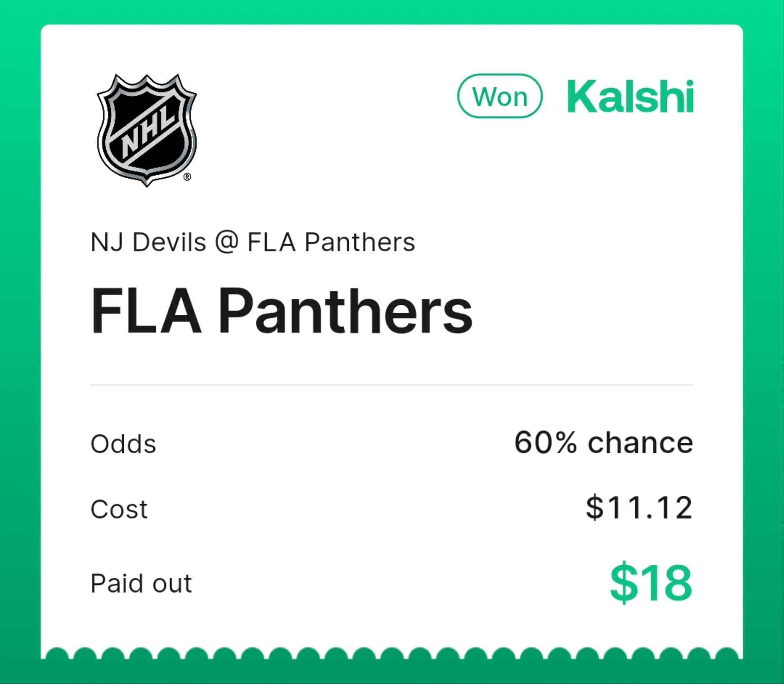Tap the green $18 payout amount
This screenshot has height=684, width=784.
click(651, 583)
